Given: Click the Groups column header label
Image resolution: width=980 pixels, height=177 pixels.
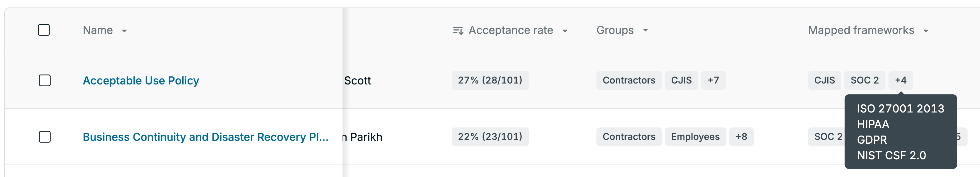Looking at the screenshot, I should tap(615, 30).
